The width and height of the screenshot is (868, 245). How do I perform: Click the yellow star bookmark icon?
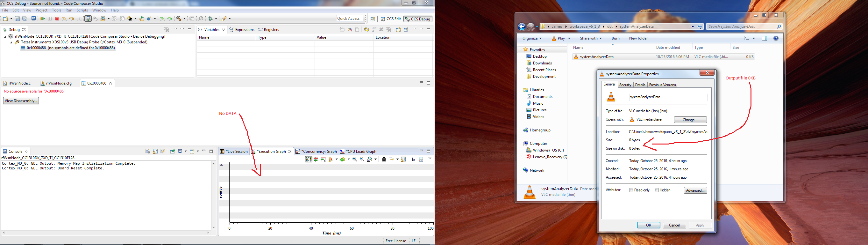coord(343,159)
